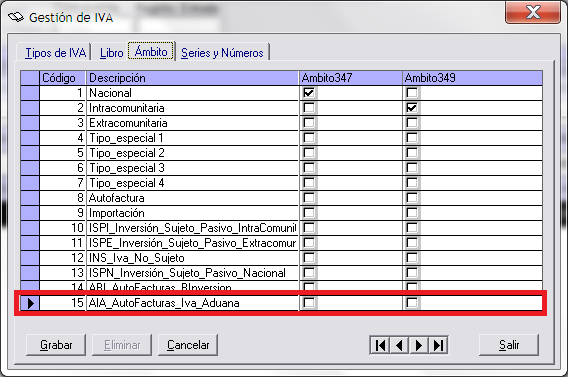Uncheck Ambito349 for Intracomunitaria
This screenshot has height=377, width=568.
412,108
